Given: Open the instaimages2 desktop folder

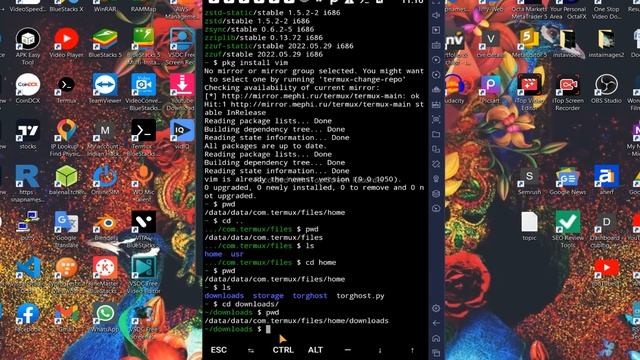Looking at the screenshot, I should [x=606, y=43].
